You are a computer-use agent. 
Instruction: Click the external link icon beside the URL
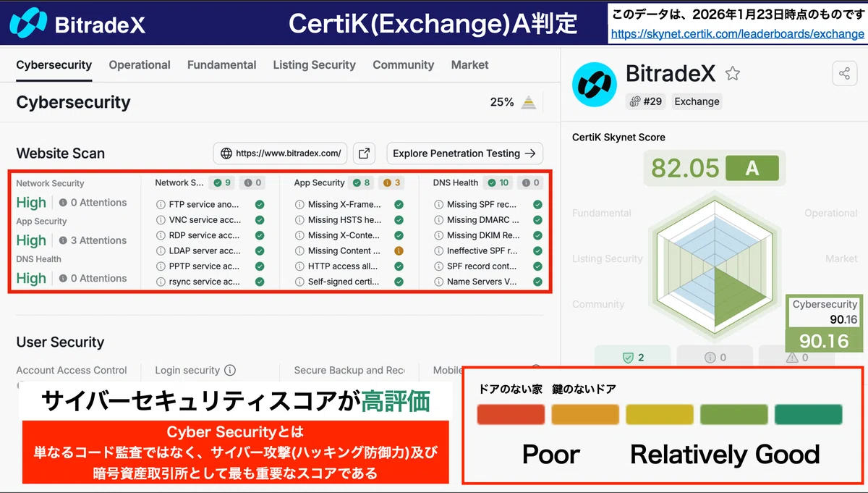(365, 153)
